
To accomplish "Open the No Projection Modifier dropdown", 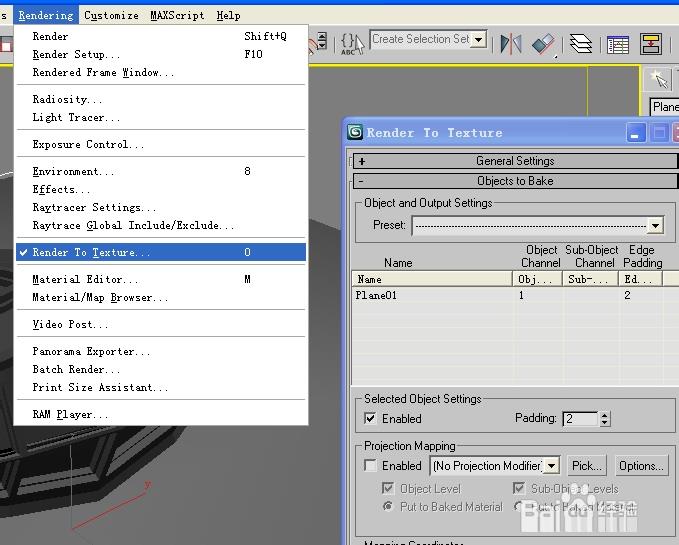I will click(x=551, y=466).
